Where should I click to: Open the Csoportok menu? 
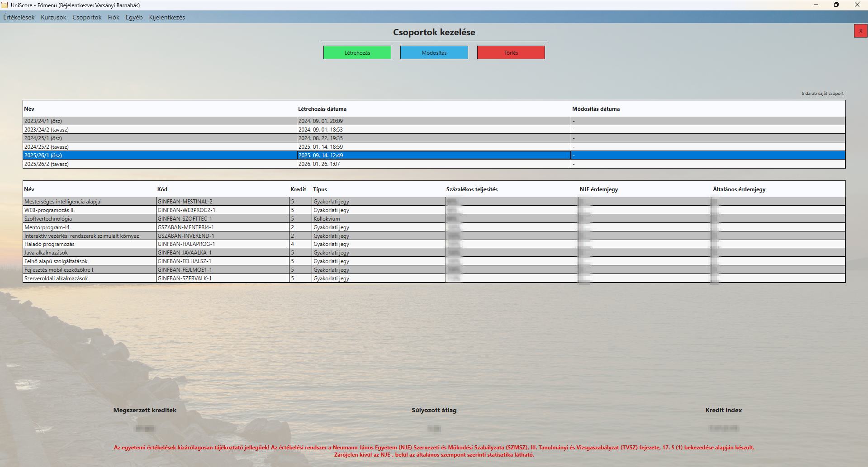[x=86, y=17]
